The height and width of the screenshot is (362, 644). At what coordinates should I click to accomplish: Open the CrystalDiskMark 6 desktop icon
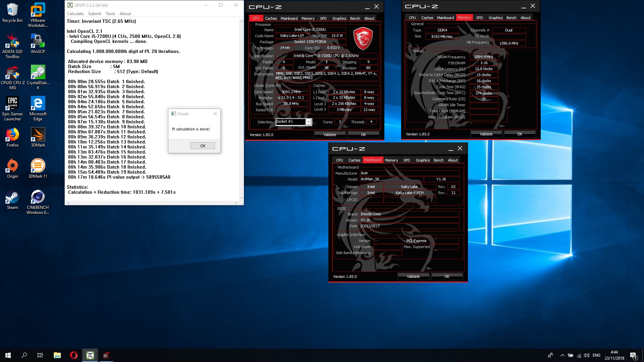point(38,77)
